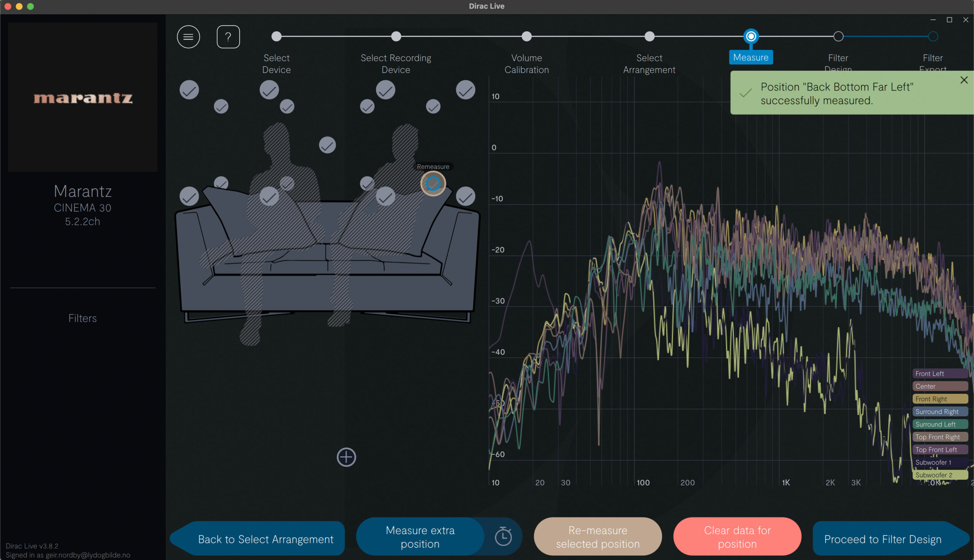
Task: Go to Volume Calibration step
Action: (x=527, y=36)
